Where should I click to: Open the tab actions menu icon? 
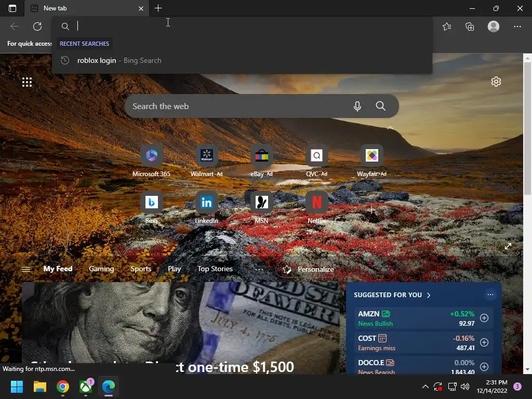pos(12,8)
